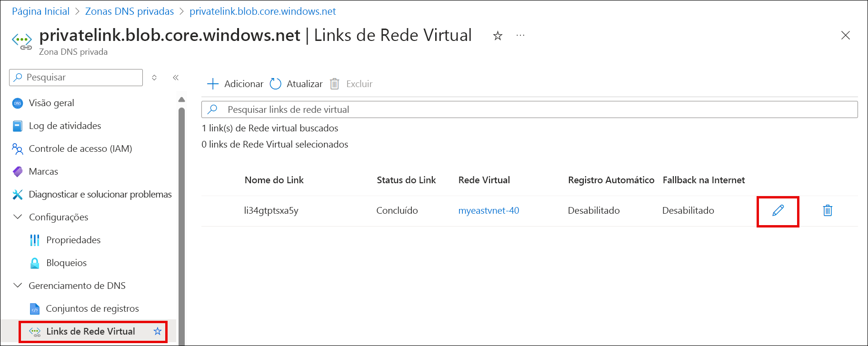
Task: Click the Marcas tags icon
Action: (x=18, y=171)
